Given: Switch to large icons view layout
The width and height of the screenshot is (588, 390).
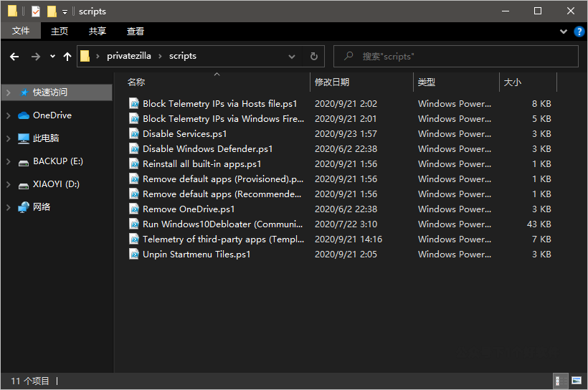Looking at the screenshot, I should click(x=577, y=381).
